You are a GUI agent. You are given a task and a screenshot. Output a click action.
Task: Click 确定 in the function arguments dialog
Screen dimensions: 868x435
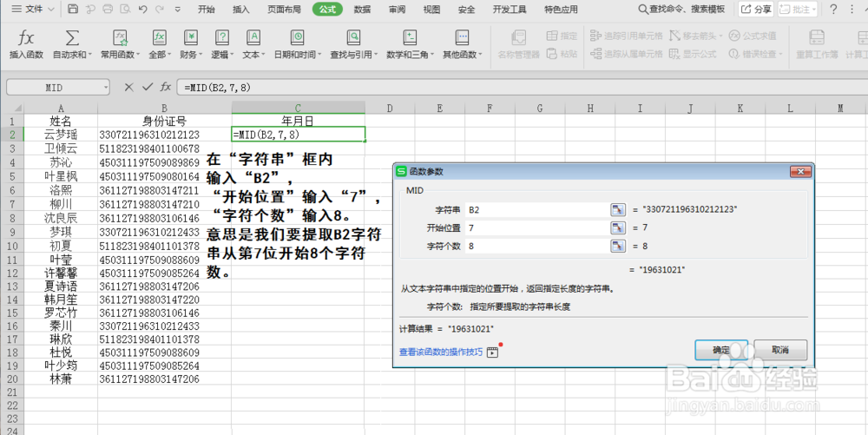coord(721,350)
